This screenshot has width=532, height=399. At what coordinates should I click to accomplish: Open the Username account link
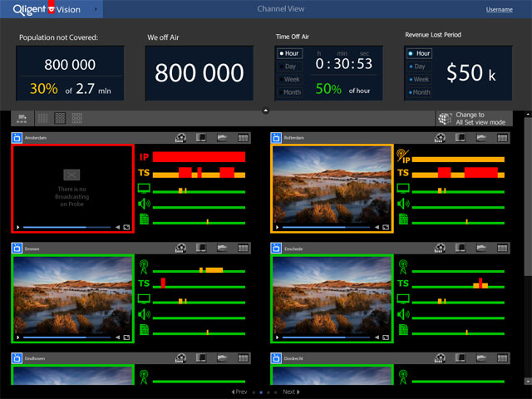(x=499, y=9)
